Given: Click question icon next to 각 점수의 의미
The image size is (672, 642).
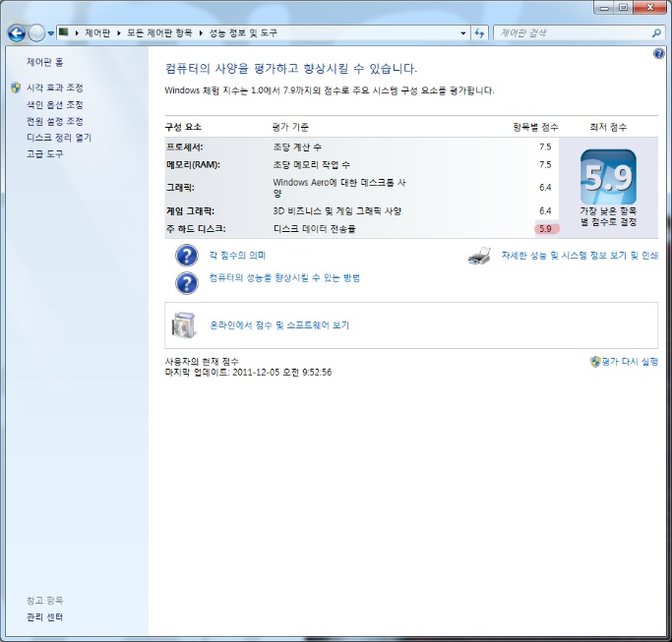Looking at the screenshot, I should (x=187, y=256).
